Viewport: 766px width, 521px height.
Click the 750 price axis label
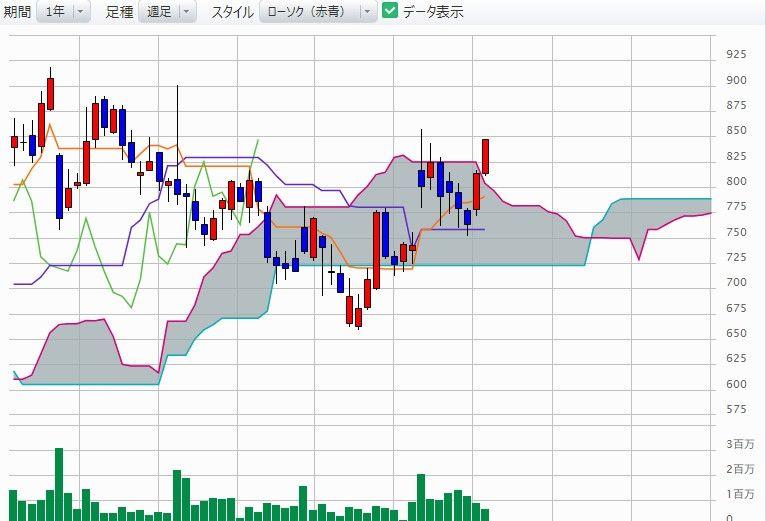coord(736,232)
